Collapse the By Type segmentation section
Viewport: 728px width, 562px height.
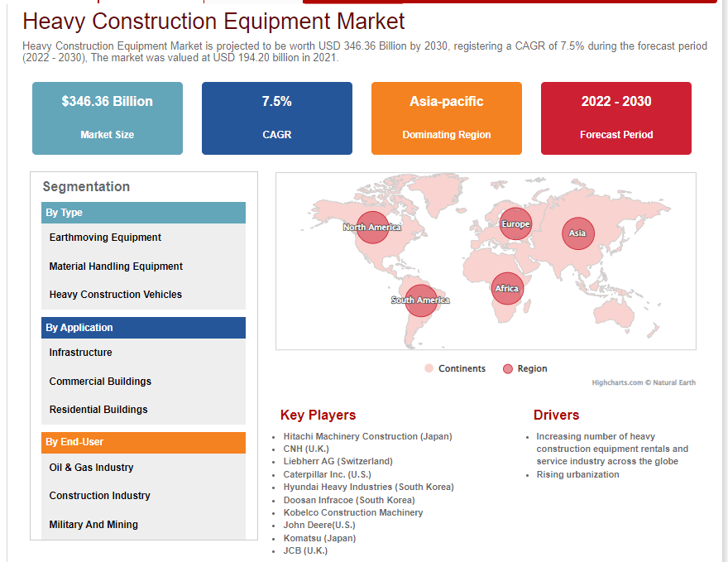pyautogui.click(x=143, y=213)
